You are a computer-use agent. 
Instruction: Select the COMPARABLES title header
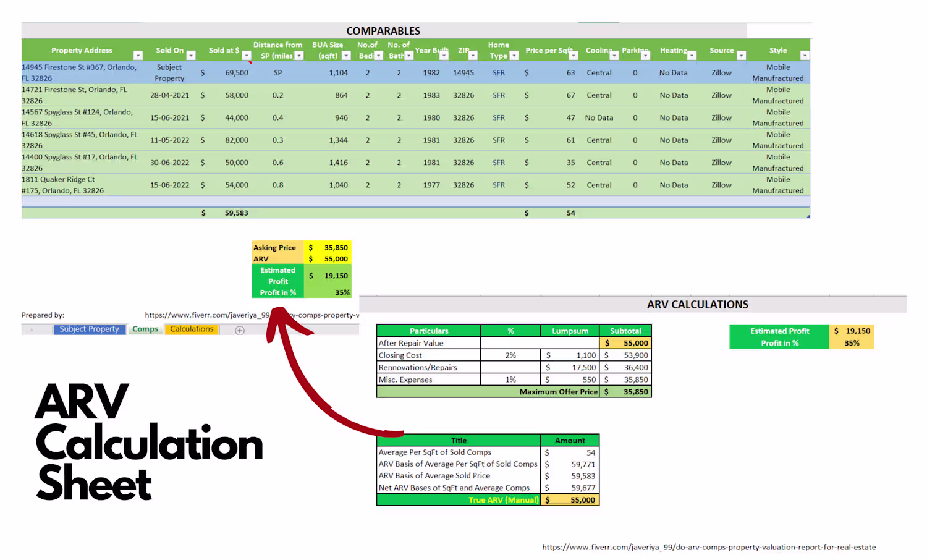pyautogui.click(x=383, y=31)
